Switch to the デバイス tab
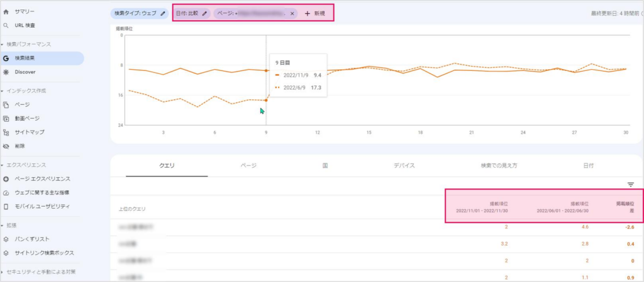 click(404, 166)
